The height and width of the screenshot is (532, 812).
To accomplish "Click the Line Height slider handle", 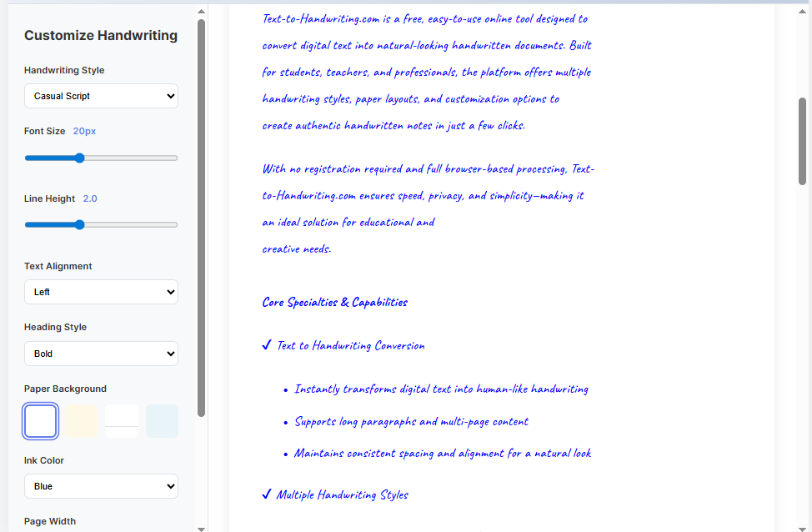I will click(80, 224).
